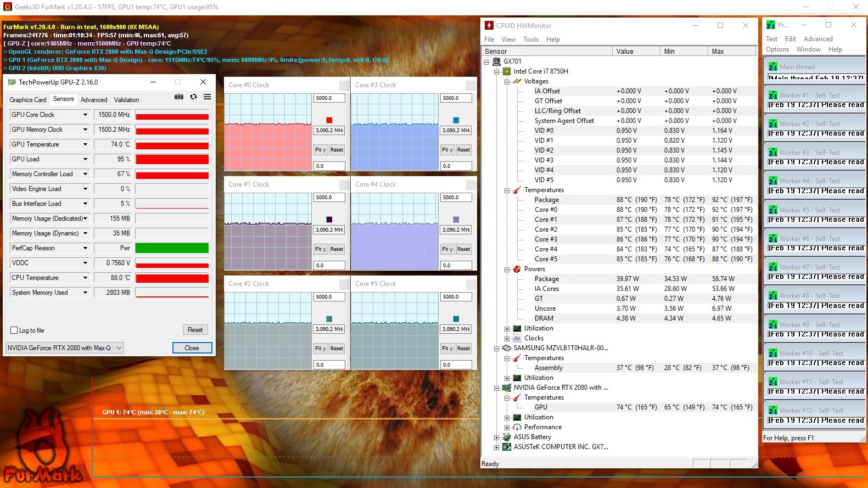Image resolution: width=868 pixels, height=488 pixels.
Task: Click the thermometer icon beside CPU Temperatures
Action: (x=517, y=190)
